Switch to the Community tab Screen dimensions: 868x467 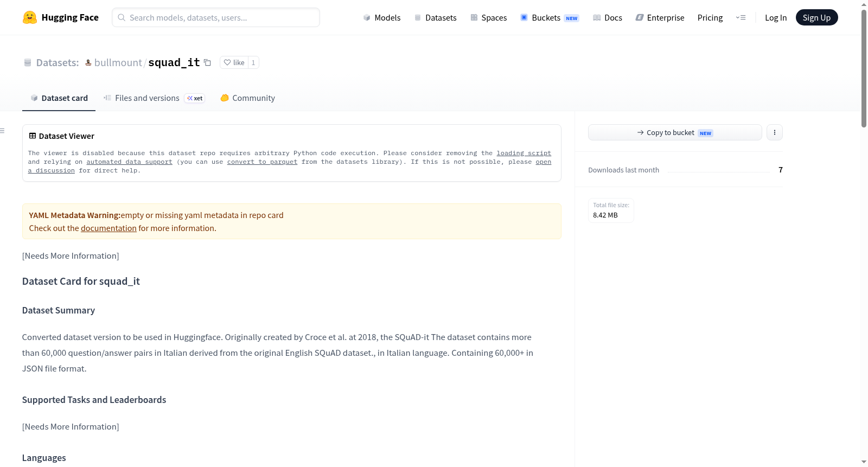[x=248, y=98]
